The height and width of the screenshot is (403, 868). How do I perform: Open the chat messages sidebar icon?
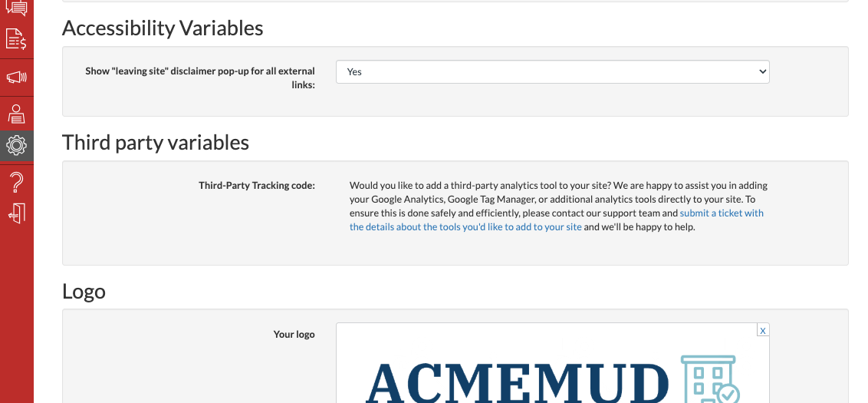[16, 8]
